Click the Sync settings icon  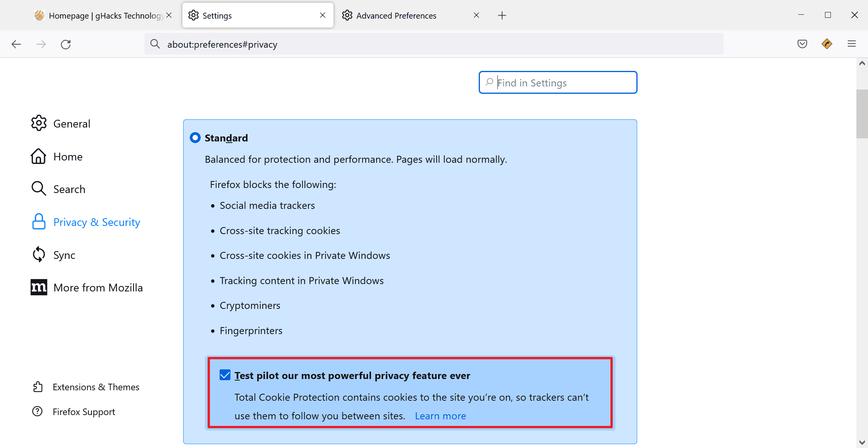point(39,255)
